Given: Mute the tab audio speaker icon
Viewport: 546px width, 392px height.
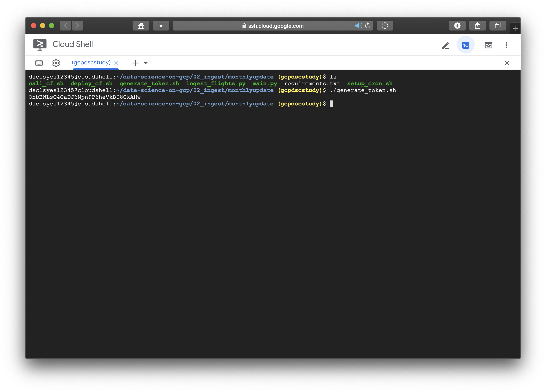Looking at the screenshot, I should pyautogui.click(x=358, y=26).
